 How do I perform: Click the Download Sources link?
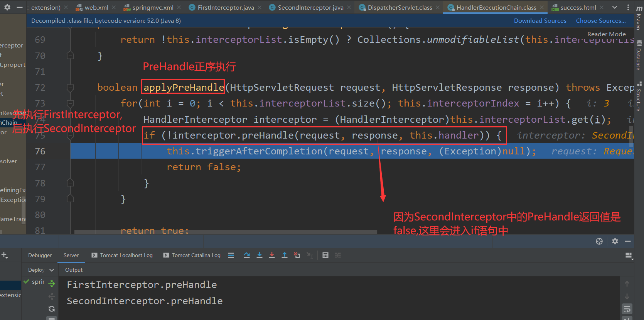[x=540, y=21]
